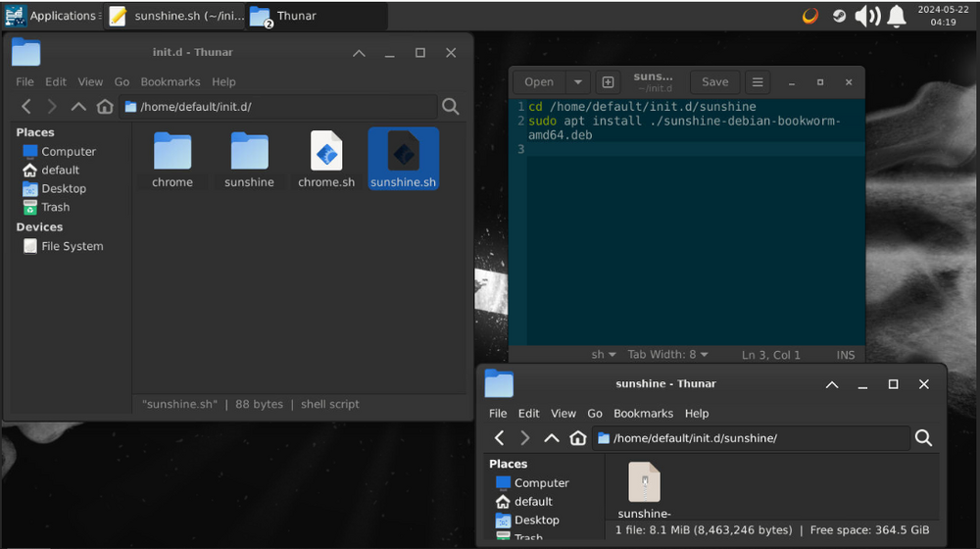Open the sh language selector dropdown
The height and width of the screenshot is (549, 980).
[x=604, y=355]
